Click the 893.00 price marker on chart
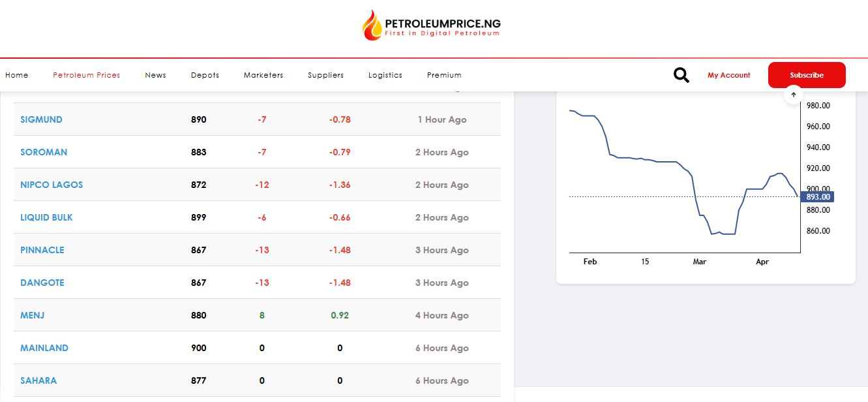This screenshot has width=868, height=402. point(817,197)
